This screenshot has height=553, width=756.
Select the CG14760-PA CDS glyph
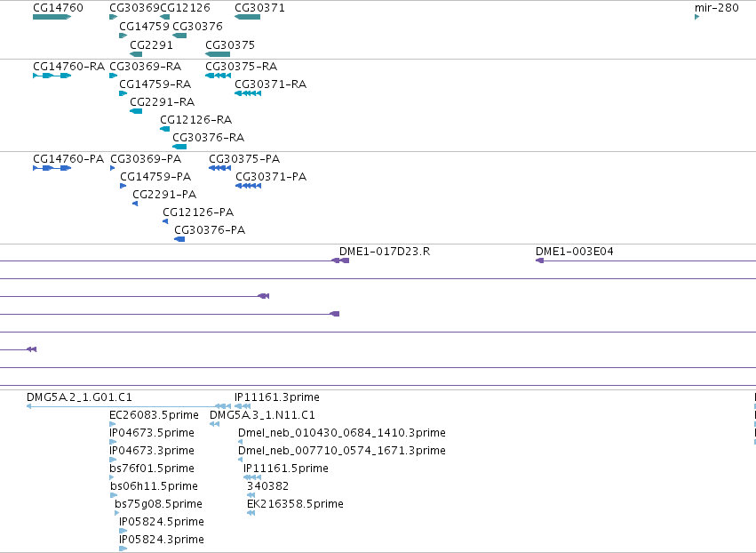click(x=52, y=168)
